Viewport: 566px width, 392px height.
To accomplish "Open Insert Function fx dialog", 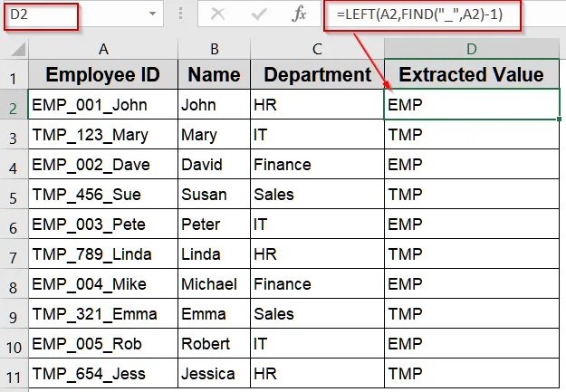I will [299, 14].
